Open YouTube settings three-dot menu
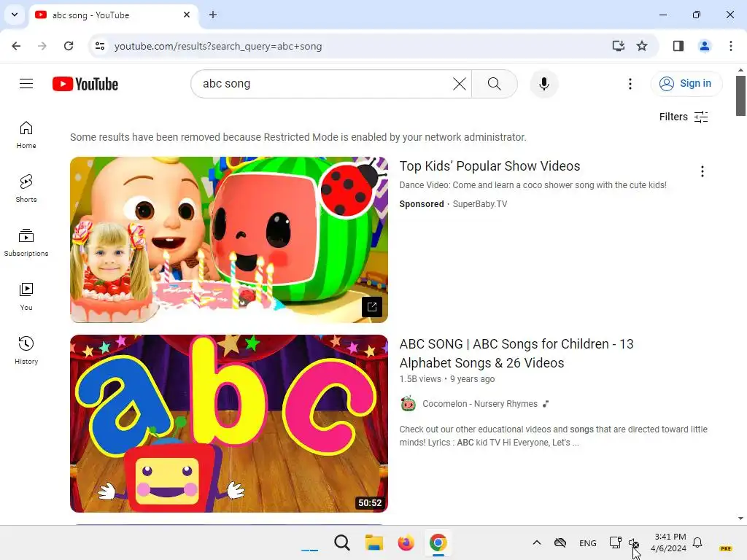 click(630, 84)
